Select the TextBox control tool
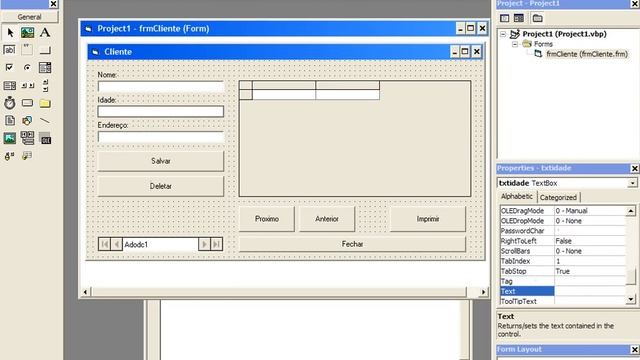This screenshot has height=360, width=640. click(10, 50)
